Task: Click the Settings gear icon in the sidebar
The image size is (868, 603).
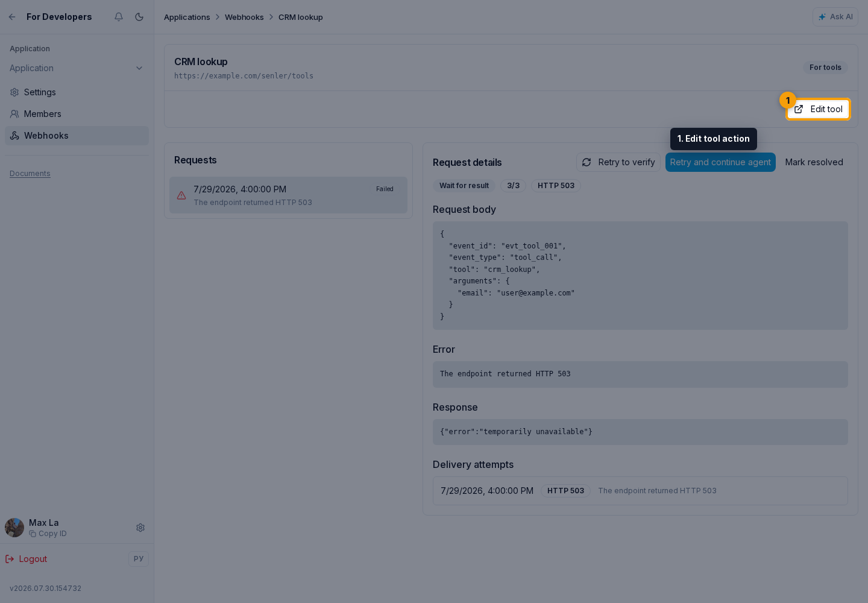Action: (x=14, y=92)
